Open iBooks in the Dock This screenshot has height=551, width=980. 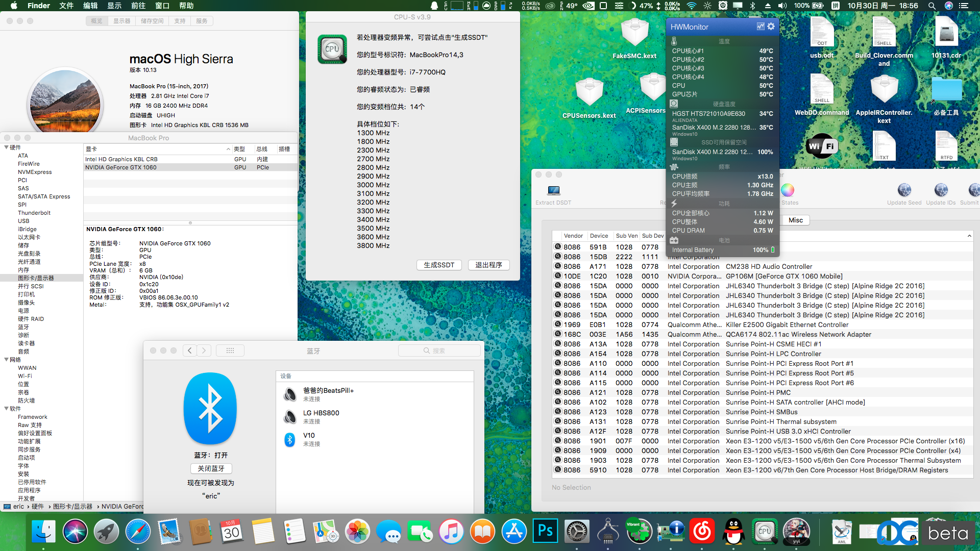pyautogui.click(x=482, y=532)
